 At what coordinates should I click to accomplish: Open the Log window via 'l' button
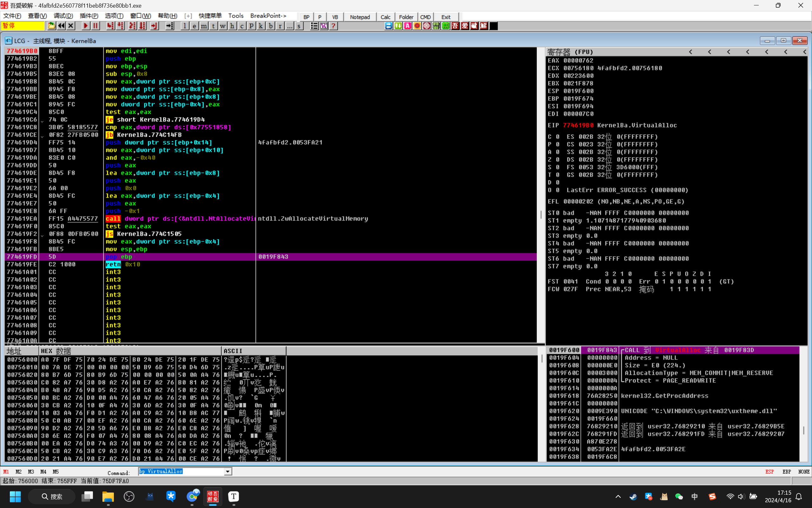coord(185,26)
